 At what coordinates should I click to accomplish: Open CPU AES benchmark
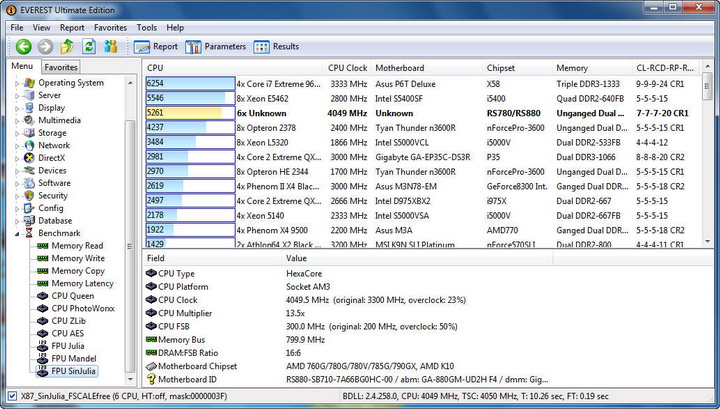[x=68, y=334]
